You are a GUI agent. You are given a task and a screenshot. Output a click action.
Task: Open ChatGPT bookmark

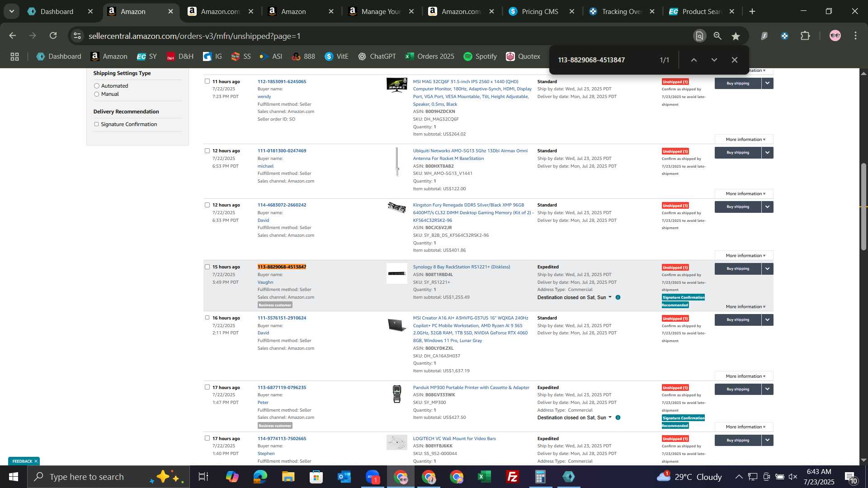[x=377, y=56]
